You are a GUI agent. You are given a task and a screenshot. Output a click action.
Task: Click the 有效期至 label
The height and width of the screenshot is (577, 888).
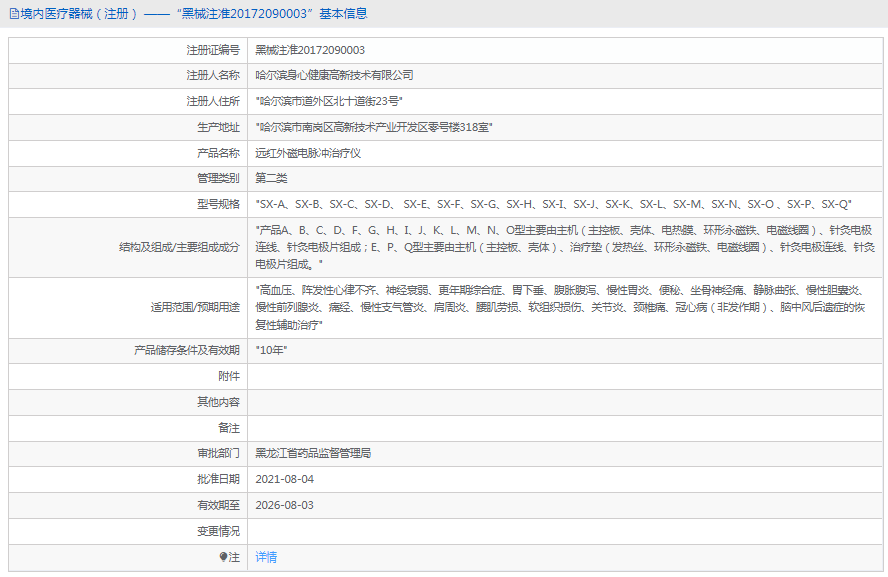pyautogui.click(x=218, y=506)
